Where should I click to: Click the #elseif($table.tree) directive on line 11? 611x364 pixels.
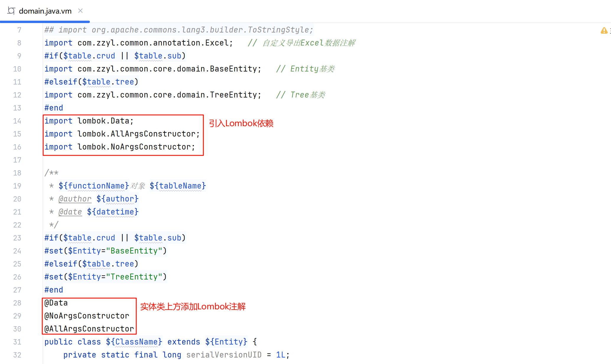coord(91,82)
